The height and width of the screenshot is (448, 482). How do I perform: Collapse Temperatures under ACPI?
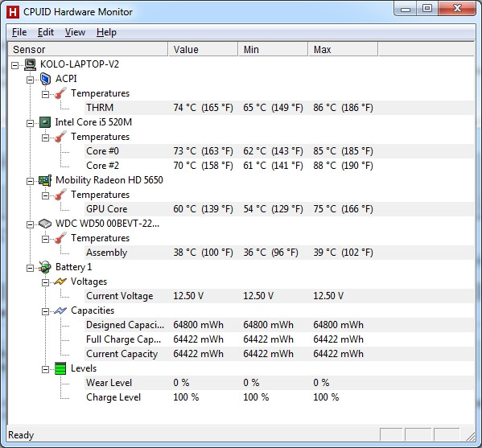pyautogui.click(x=46, y=94)
